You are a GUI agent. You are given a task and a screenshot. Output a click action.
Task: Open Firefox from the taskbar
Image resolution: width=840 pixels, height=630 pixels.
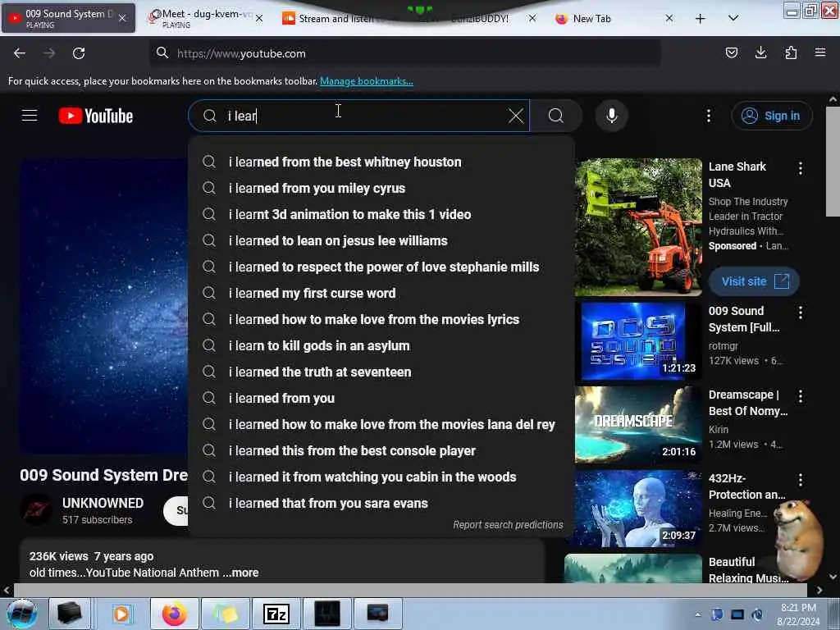[175, 614]
